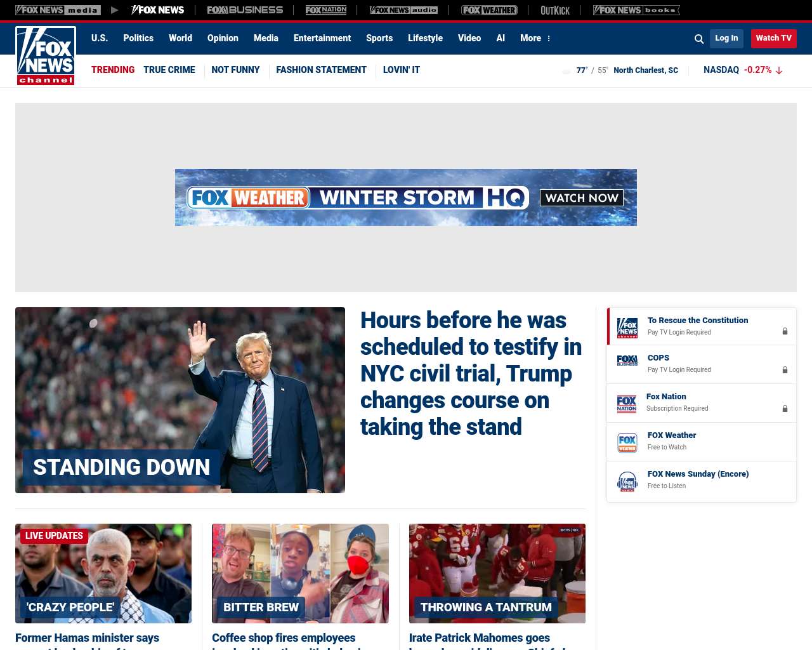Open the NOT FUNNY trending link

pyautogui.click(x=235, y=70)
